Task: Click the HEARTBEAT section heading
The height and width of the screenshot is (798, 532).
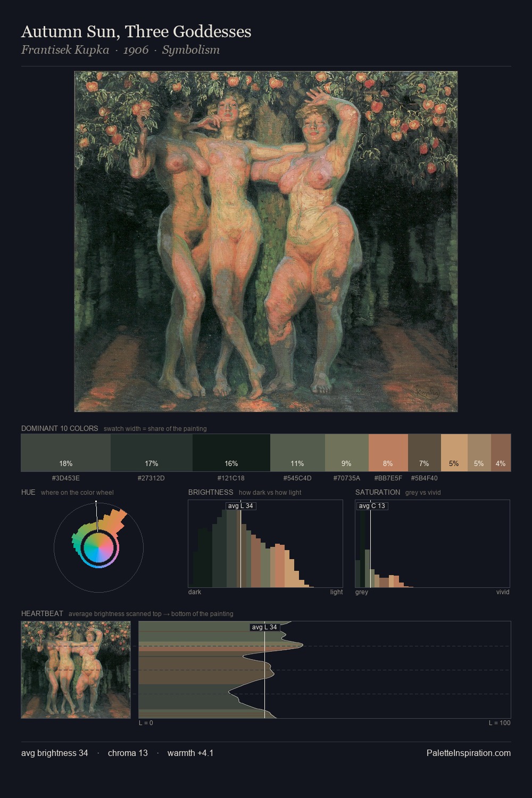Action: point(42,613)
